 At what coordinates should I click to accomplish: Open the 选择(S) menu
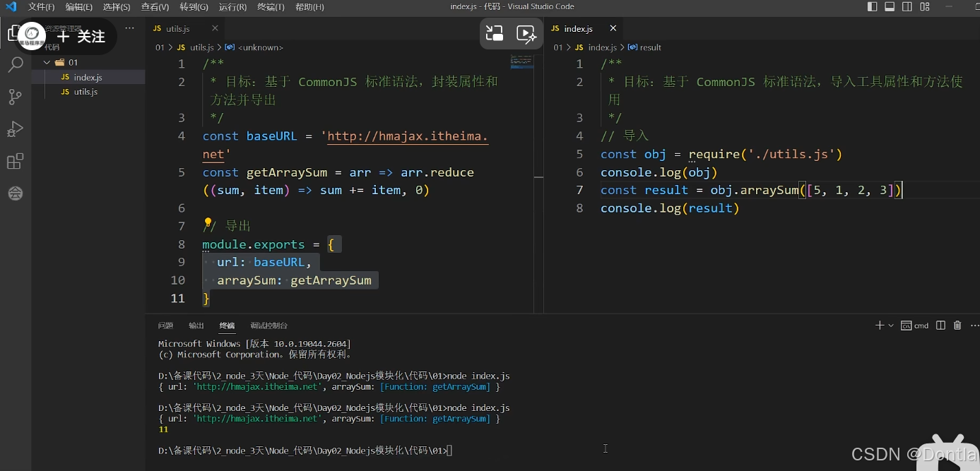117,6
